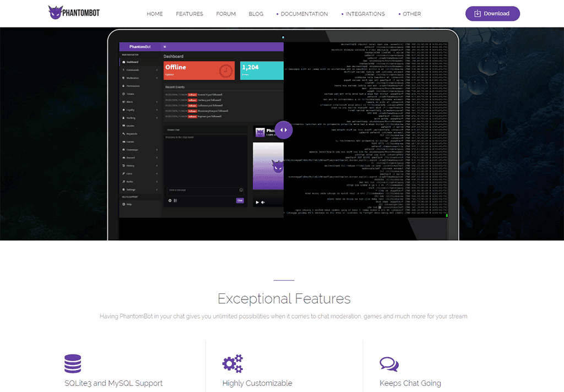Expand Alerts in the panel sidebar

(140, 102)
